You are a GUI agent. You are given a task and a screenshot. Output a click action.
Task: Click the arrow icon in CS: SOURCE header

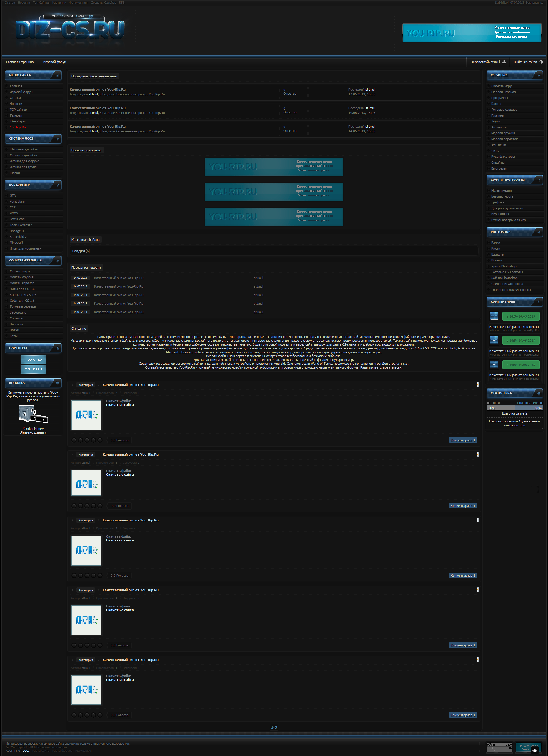(539, 76)
